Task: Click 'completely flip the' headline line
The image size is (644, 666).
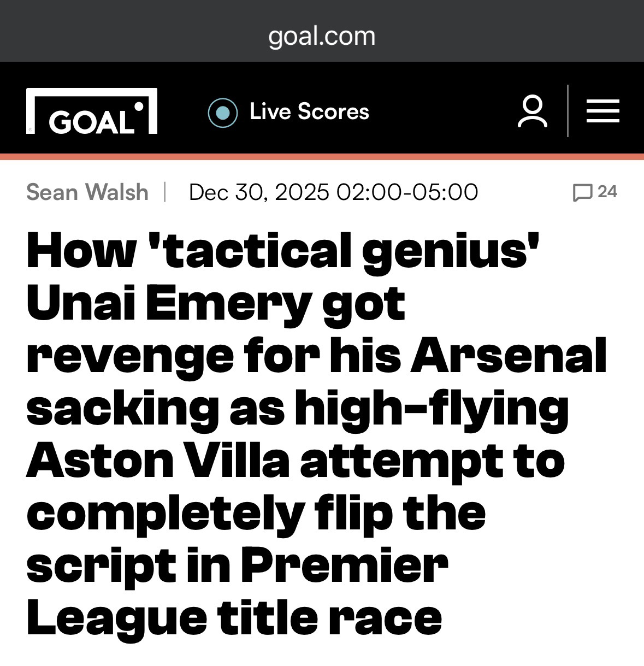Action: 256,514
